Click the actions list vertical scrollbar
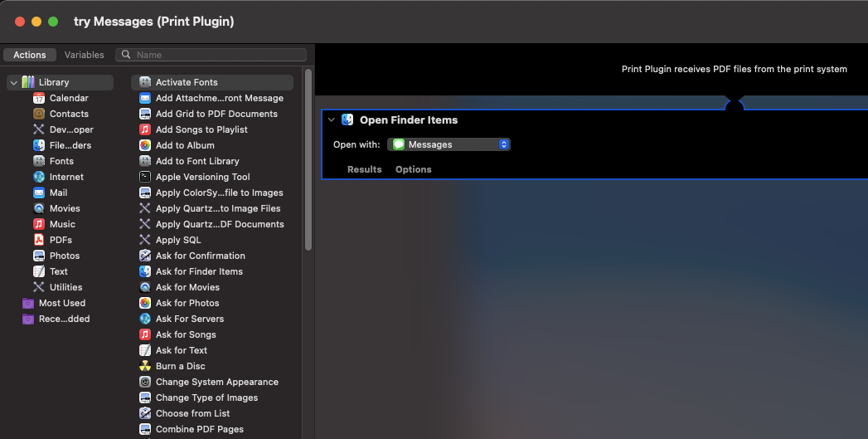The height and width of the screenshot is (439, 868). (x=308, y=159)
